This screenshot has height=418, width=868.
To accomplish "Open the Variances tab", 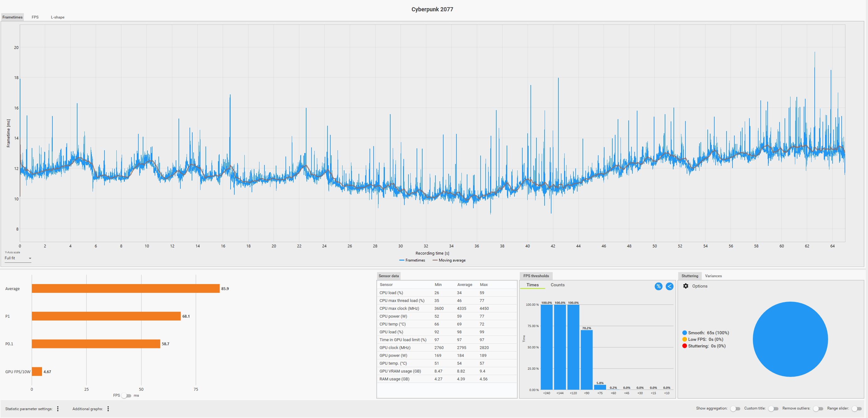I will [713, 276].
